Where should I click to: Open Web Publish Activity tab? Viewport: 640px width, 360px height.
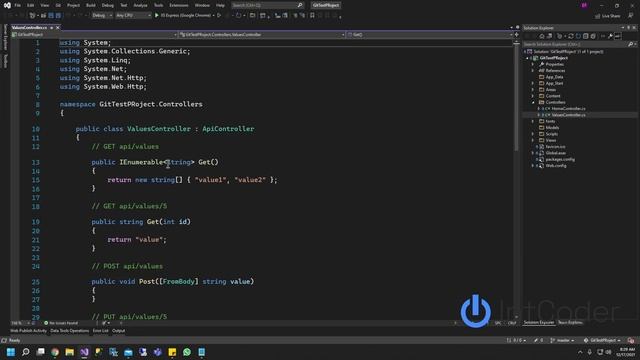click(x=28, y=331)
